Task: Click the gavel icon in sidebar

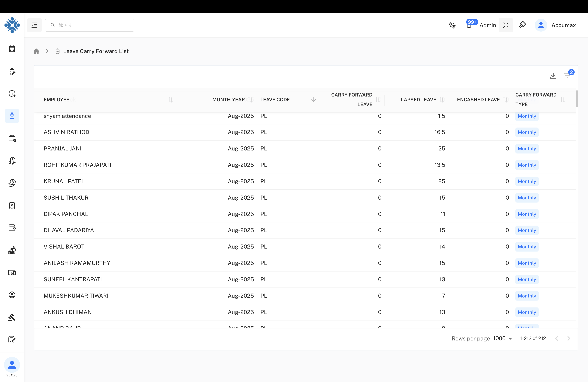Action: click(x=12, y=317)
